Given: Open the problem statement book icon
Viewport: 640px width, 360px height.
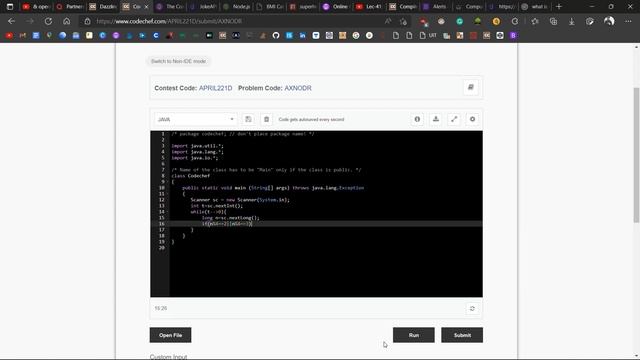Looking at the screenshot, I should (x=471, y=87).
